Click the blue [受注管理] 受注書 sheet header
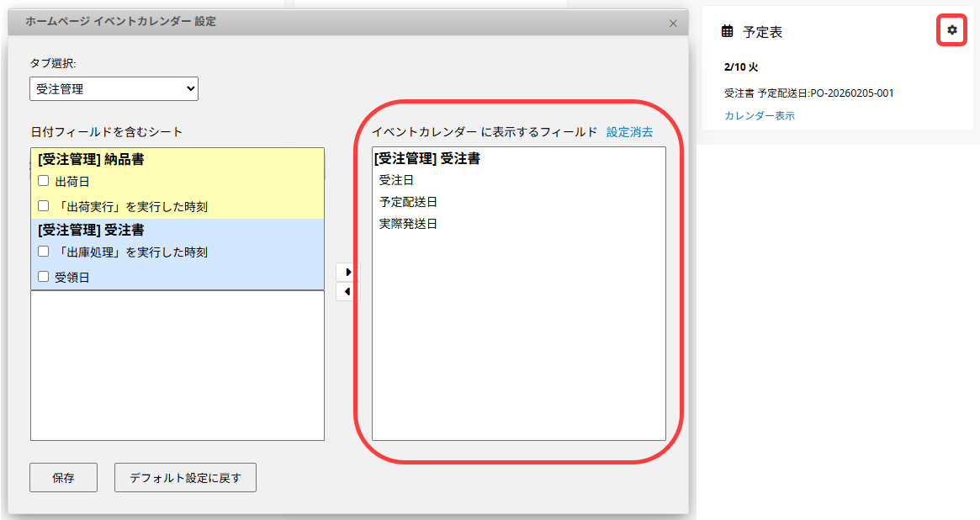This screenshot has width=980, height=520. 91,230
